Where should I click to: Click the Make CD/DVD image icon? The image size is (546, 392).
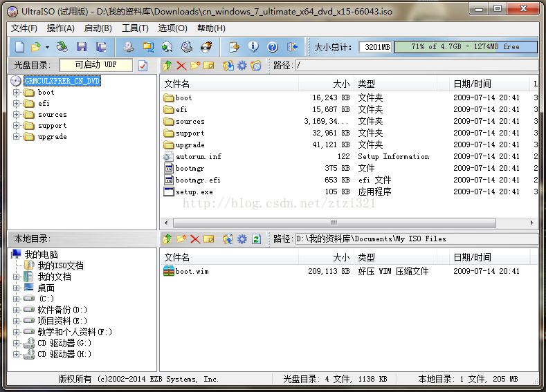click(x=129, y=46)
